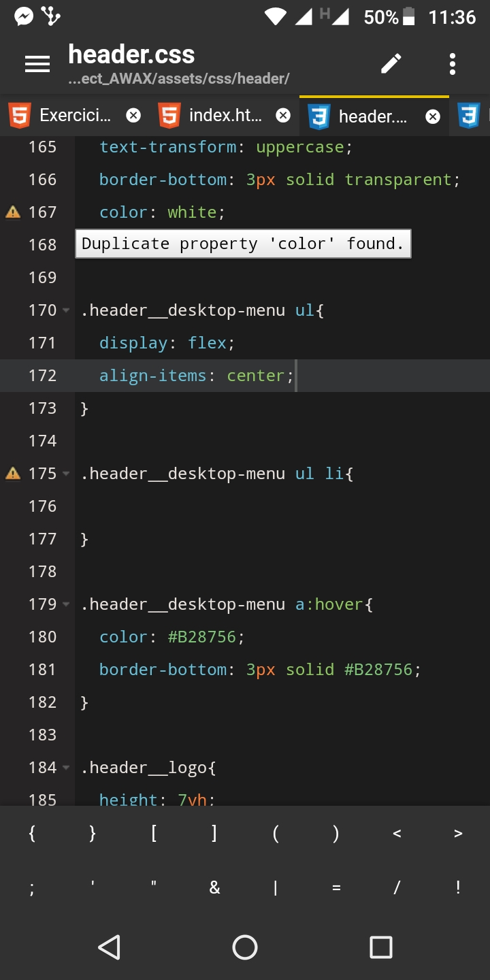Tap the header.css file title
The width and height of the screenshot is (490, 980).
131,54
